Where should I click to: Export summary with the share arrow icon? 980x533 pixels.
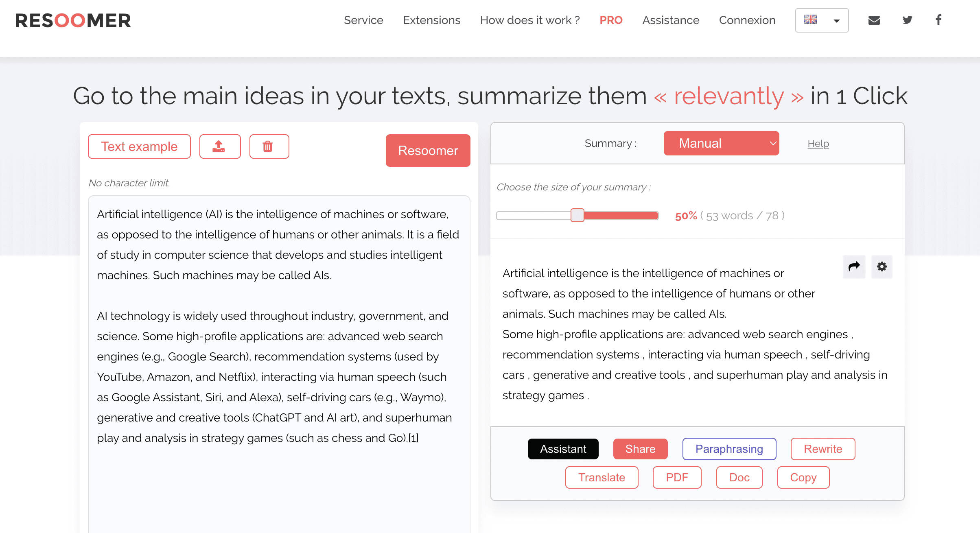[x=854, y=267]
